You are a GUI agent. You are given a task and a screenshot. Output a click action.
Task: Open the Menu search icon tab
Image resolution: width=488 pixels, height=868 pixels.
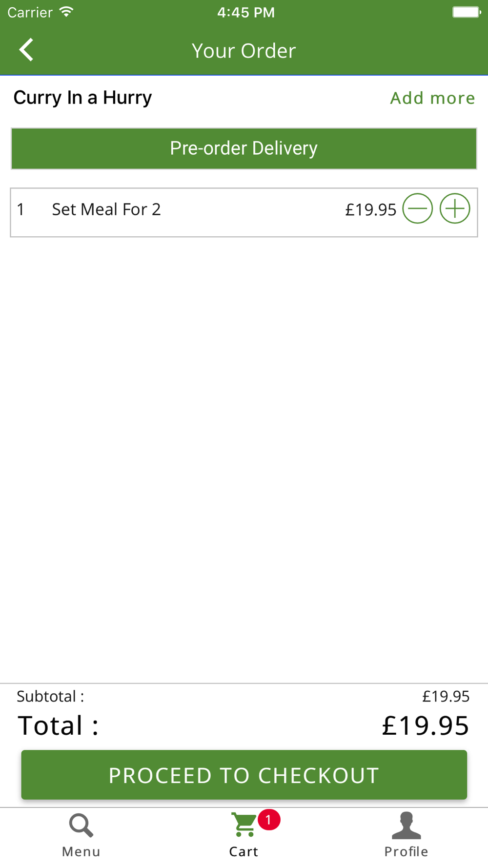(x=81, y=825)
